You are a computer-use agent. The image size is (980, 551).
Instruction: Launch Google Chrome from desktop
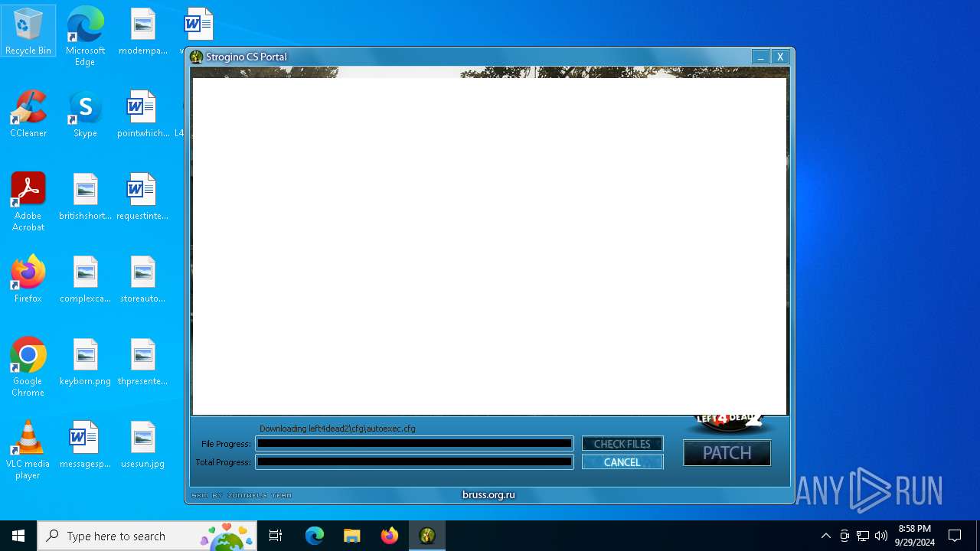pyautogui.click(x=28, y=367)
